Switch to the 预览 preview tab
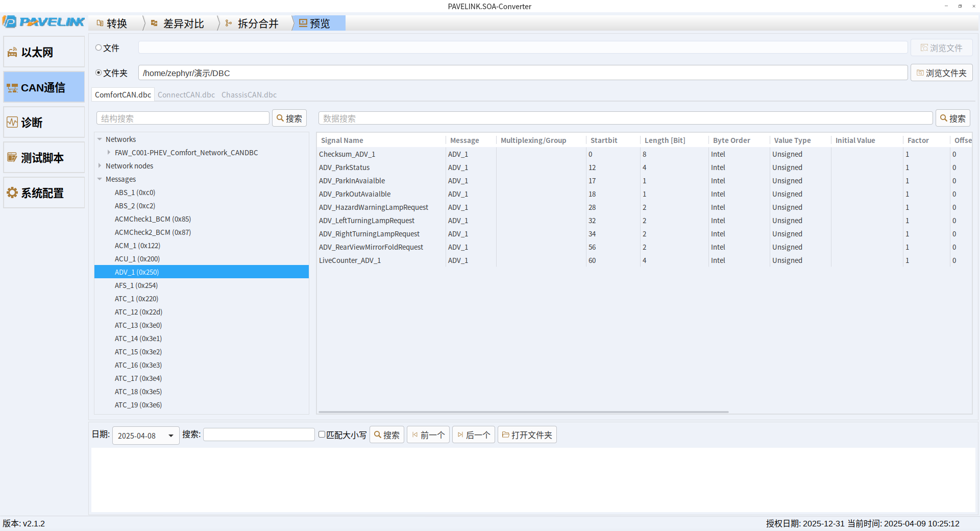The width and height of the screenshot is (980, 531). click(x=319, y=23)
